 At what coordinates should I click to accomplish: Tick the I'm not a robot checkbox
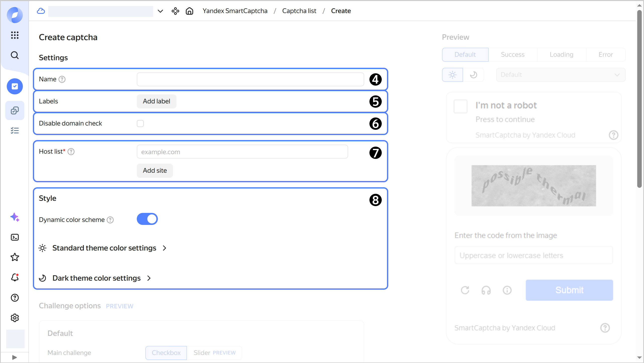pyautogui.click(x=461, y=106)
